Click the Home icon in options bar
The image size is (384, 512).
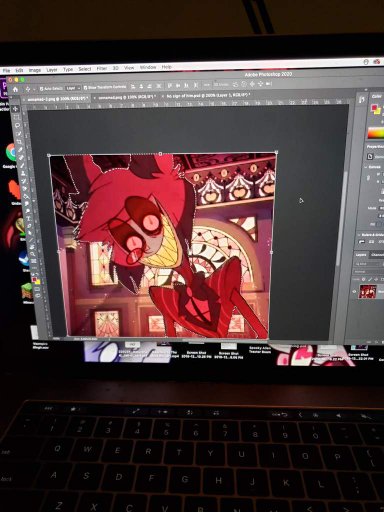[15, 89]
